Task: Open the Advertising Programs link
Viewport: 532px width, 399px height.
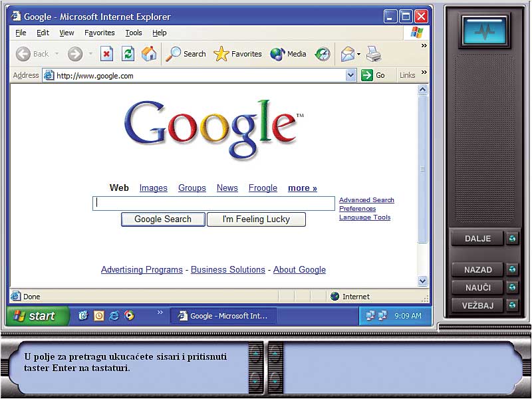Action: 142,270
